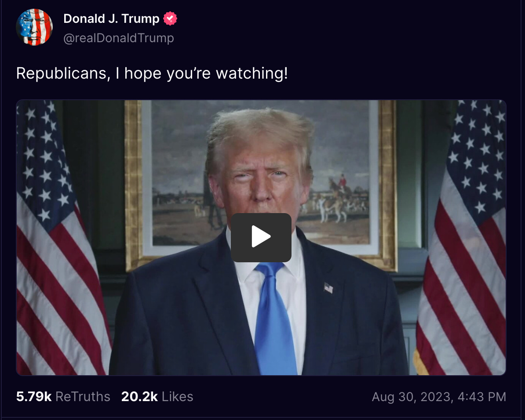The height and width of the screenshot is (420, 525).
Task: Open the flag-painted profile avatar
Action: pyautogui.click(x=34, y=27)
